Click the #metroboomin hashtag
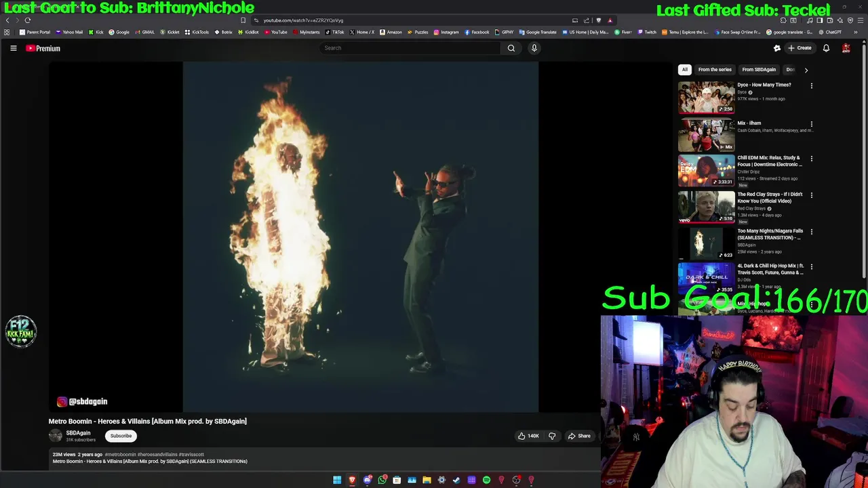This screenshot has height=488, width=868. point(120,455)
